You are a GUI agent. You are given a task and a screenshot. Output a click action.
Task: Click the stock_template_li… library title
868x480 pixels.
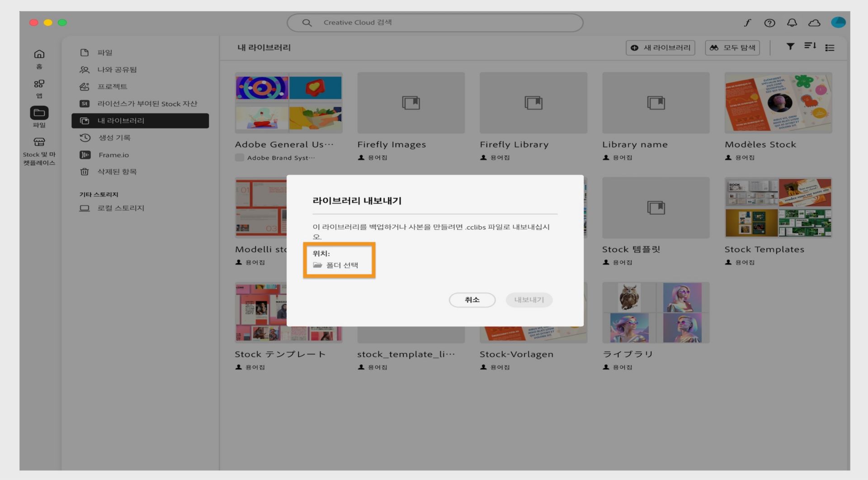(x=406, y=354)
